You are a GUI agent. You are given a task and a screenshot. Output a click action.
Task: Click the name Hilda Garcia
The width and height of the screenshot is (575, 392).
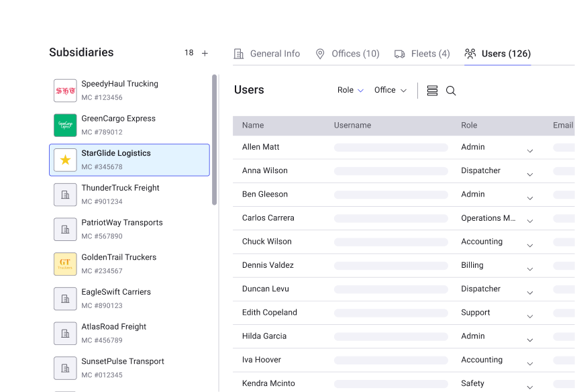pyautogui.click(x=264, y=336)
